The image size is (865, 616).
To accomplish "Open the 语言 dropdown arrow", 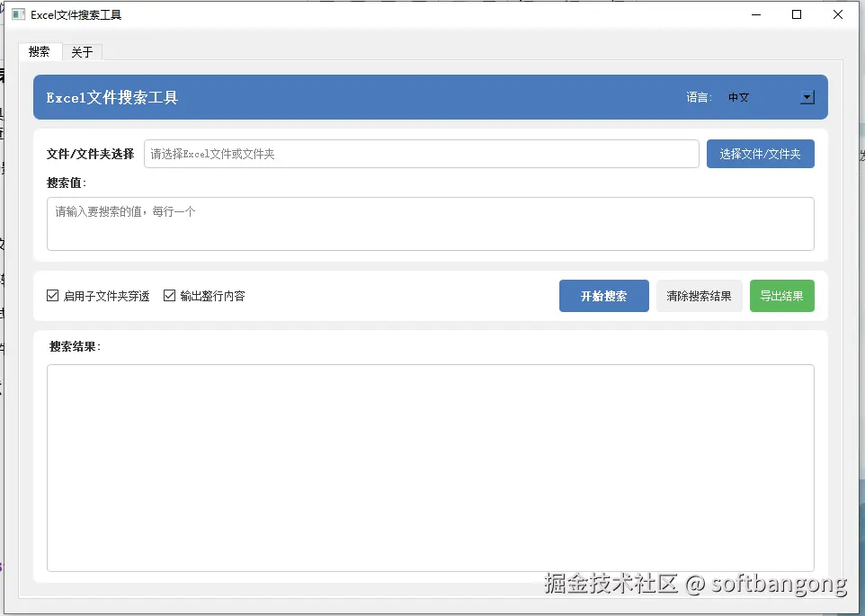I will 807,98.
